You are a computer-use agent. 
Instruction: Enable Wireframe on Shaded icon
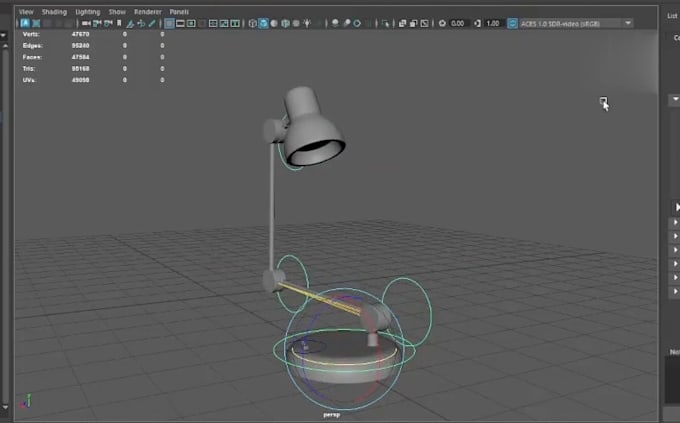(285, 23)
